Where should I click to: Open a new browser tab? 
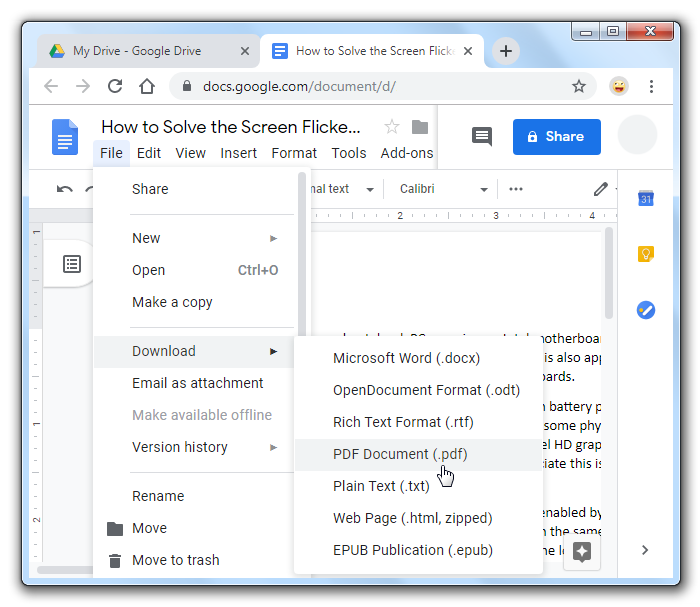[x=507, y=51]
